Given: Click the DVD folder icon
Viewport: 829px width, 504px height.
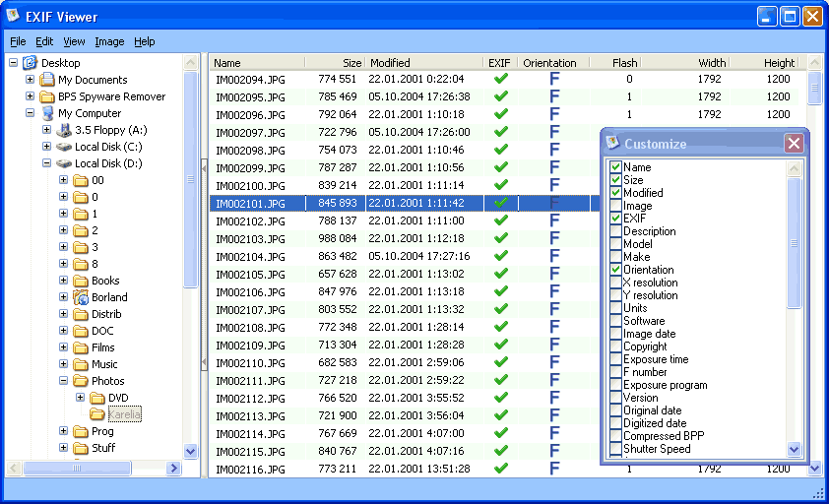Looking at the screenshot, I should [97, 398].
